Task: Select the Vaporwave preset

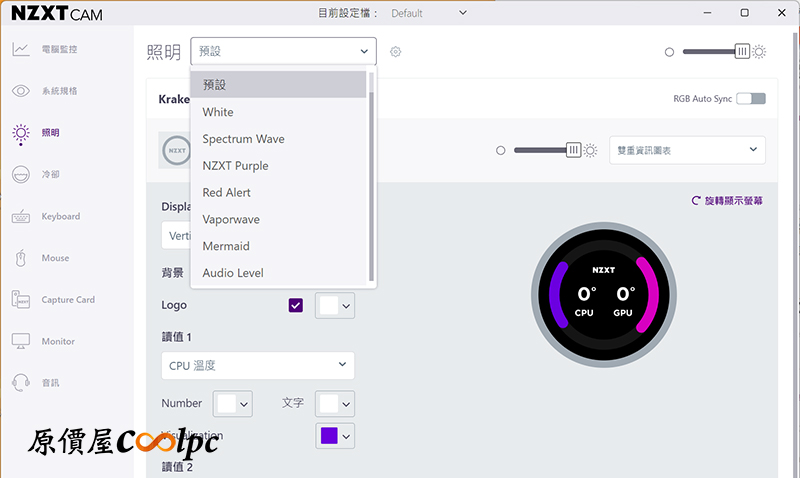Action: click(278, 219)
